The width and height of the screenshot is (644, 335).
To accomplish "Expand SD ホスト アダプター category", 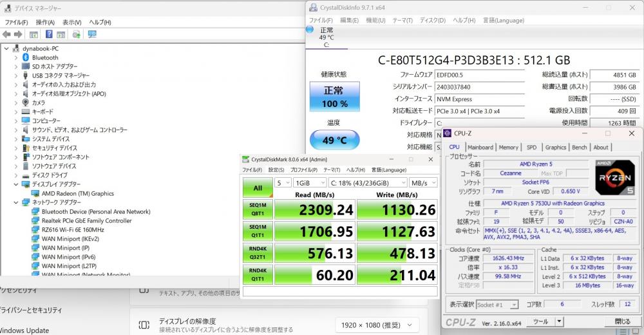I will (16, 66).
